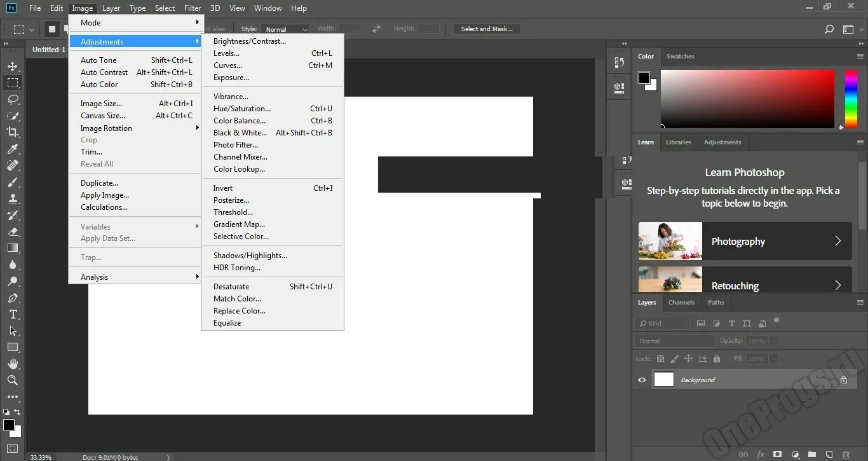Switch to the Libraries tab
Image resolution: width=868 pixels, height=461 pixels.
[x=678, y=142]
